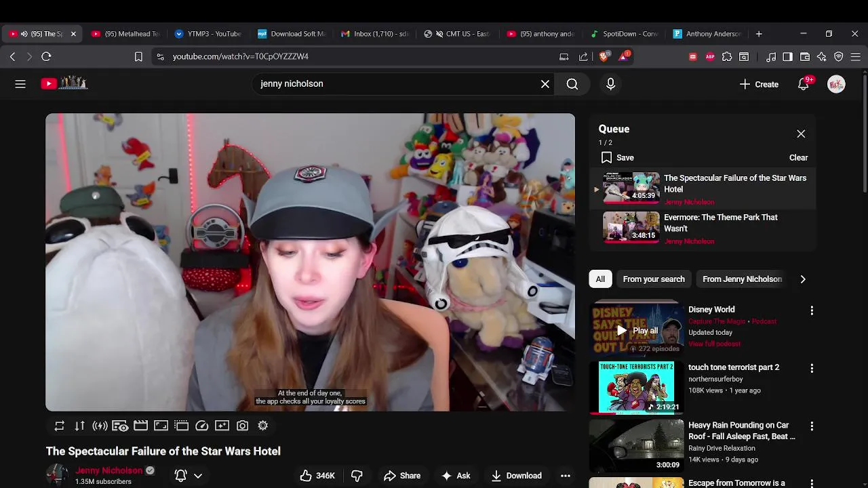Image resolution: width=868 pixels, height=488 pixels.
Task: Open options menu for Disney World podcast
Action: click(x=812, y=310)
